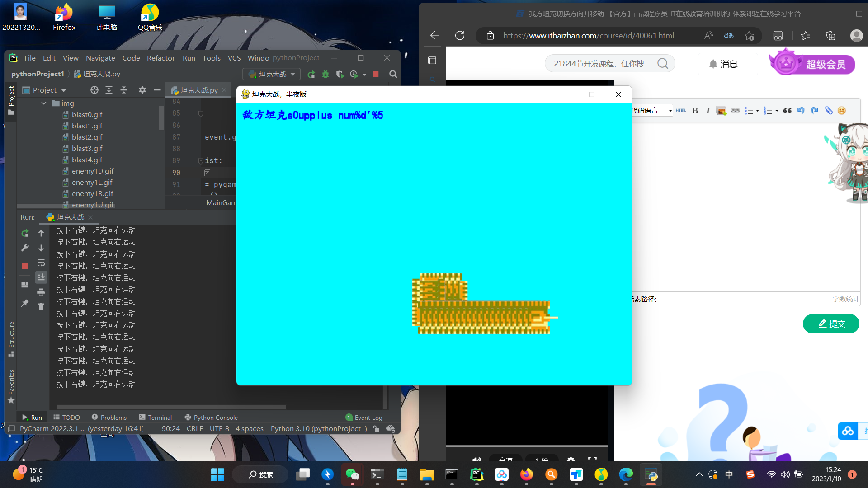This screenshot has width=868, height=488.
Task: Attach a file using the paperclip icon
Action: (x=829, y=111)
